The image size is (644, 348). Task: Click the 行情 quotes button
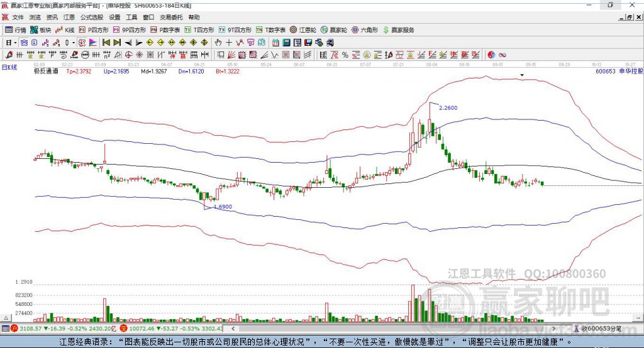pos(15,30)
